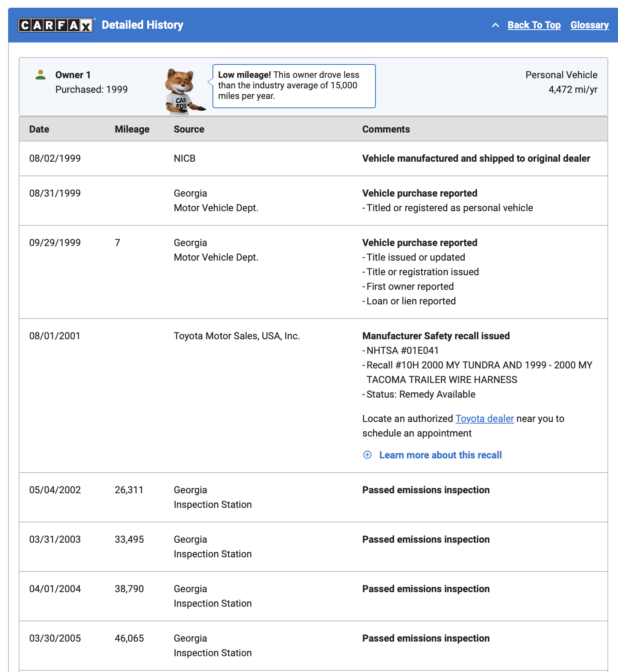Viewport: 618px width, 672px height.
Task: Click the Detailed History section title
Action: (142, 25)
